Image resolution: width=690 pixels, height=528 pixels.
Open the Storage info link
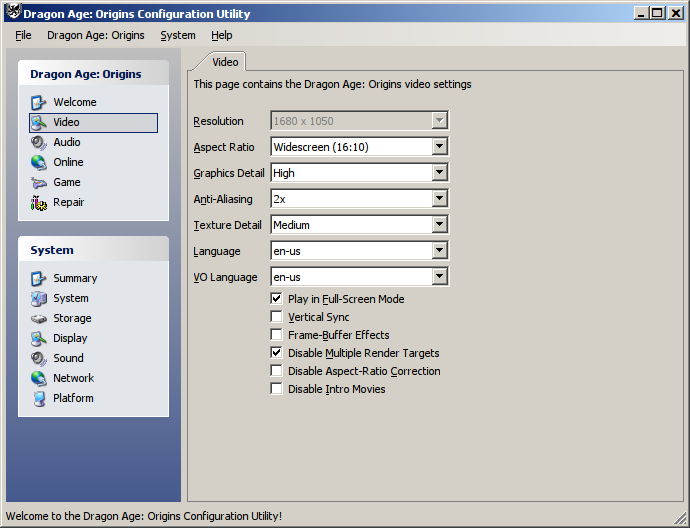(x=72, y=318)
